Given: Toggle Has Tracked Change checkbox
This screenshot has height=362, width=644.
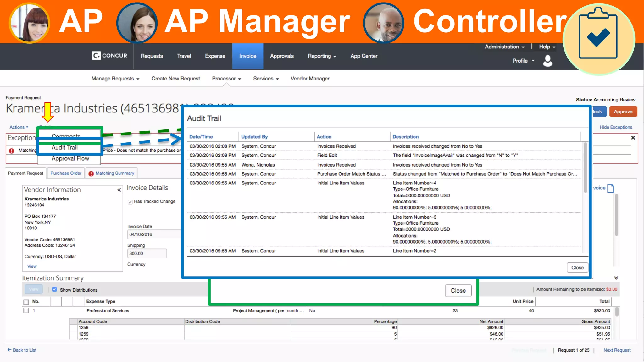Looking at the screenshot, I should pyautogui.click(x=130, y=202).
